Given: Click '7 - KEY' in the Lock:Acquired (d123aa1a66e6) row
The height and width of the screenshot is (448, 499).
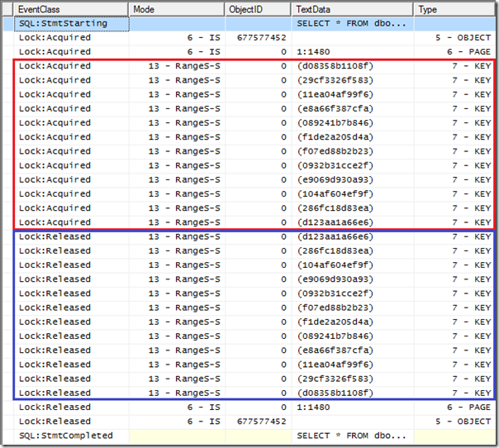Looking at the screenshot, I should coord(472,222).
